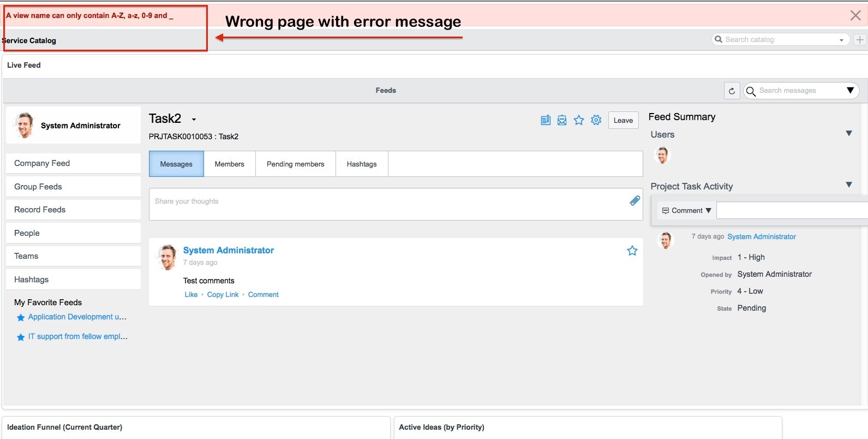Dismiss the error banner with X
The image size is (868, 439).
click(x=855, y=15)
